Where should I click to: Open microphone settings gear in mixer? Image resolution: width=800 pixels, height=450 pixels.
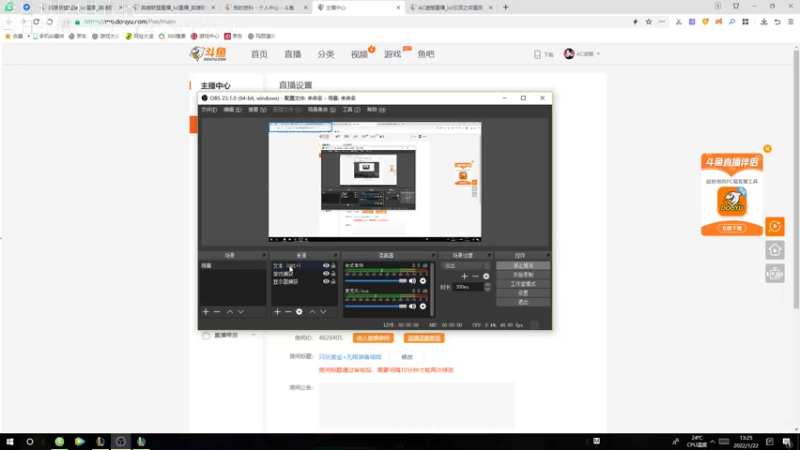(423, 306)
